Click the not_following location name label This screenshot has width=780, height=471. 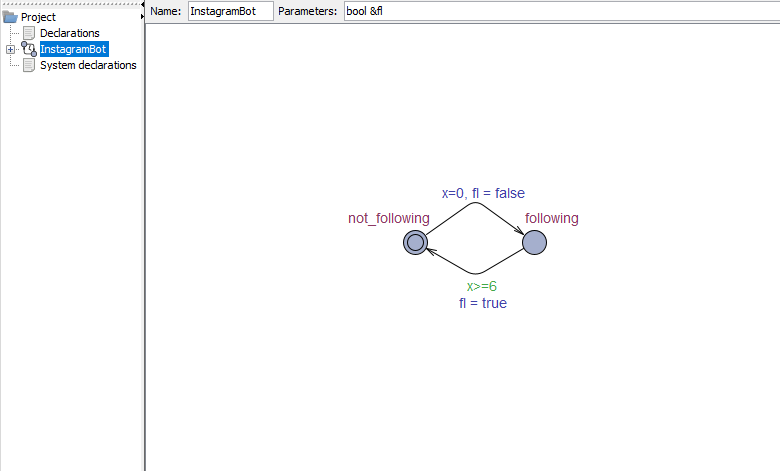(388, 218)
